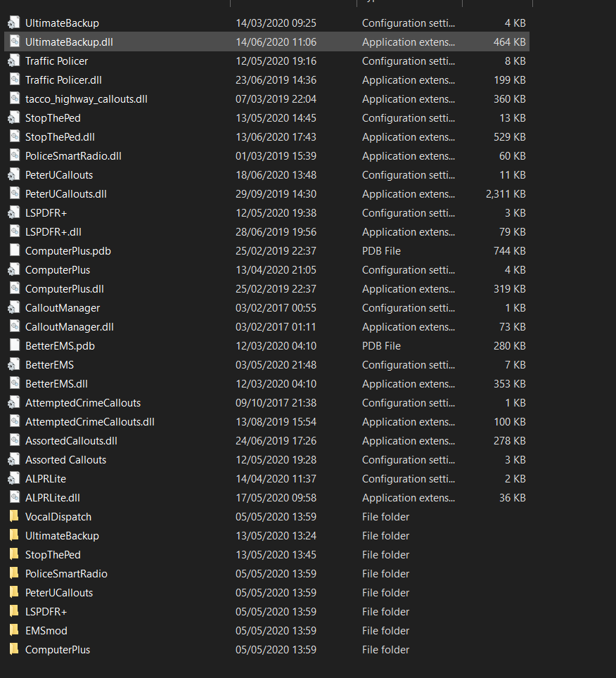Viewport: 616px width, 678px height.
Task: Click the date 14/06/2020 11:06
Action: 276,42
